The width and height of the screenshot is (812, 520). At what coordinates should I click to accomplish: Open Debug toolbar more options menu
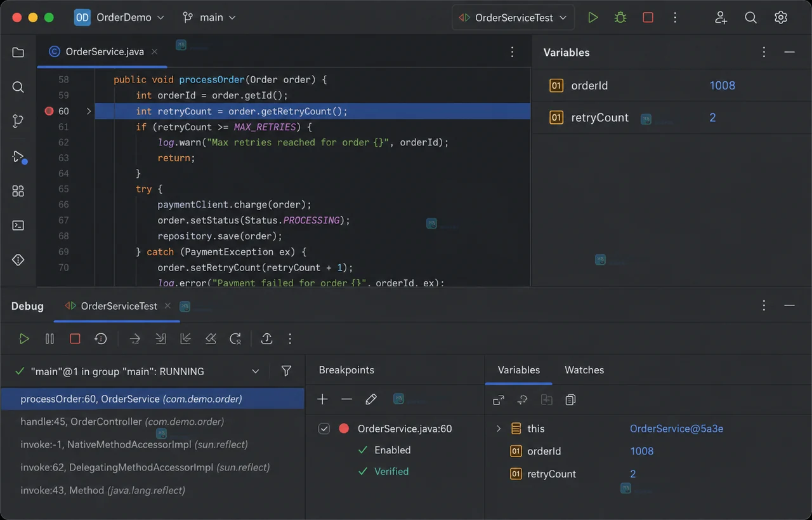290,339
